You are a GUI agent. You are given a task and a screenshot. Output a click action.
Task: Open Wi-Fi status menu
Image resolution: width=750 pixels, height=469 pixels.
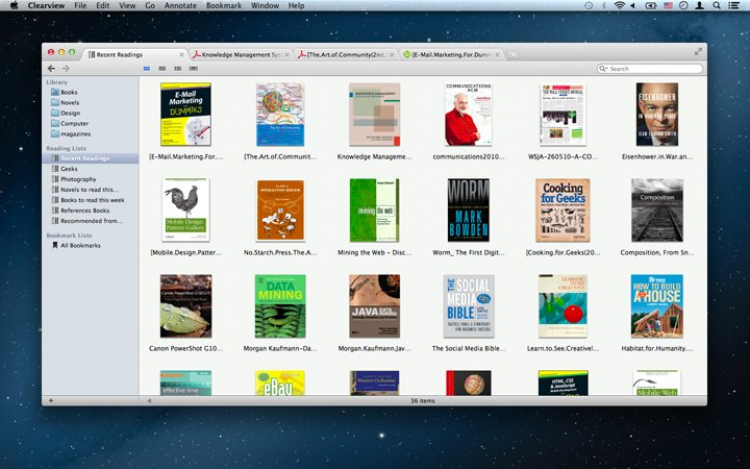click(619, 6)
